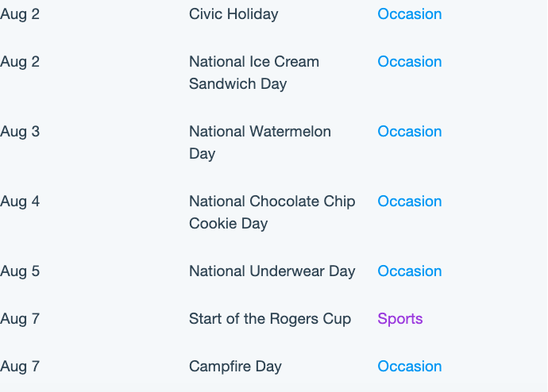Viewport: 548px width, 392px height.
Task: Click National Ice Cream Sandwich Day text
Action: click(253, 72)
